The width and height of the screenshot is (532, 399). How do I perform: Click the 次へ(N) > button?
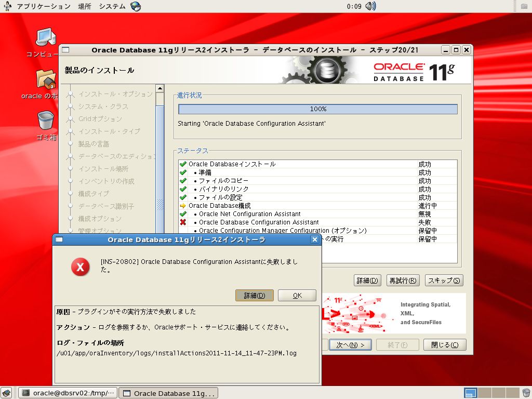tap(350, 345)
